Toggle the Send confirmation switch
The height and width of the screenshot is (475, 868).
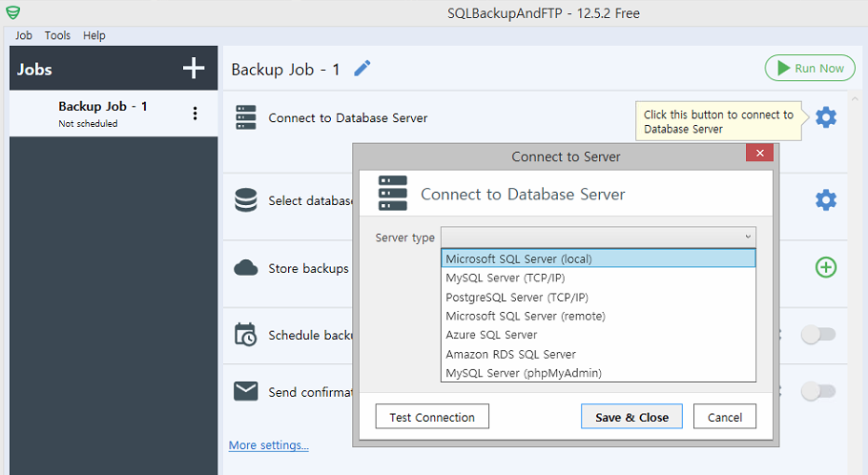(x=818, y=391)
